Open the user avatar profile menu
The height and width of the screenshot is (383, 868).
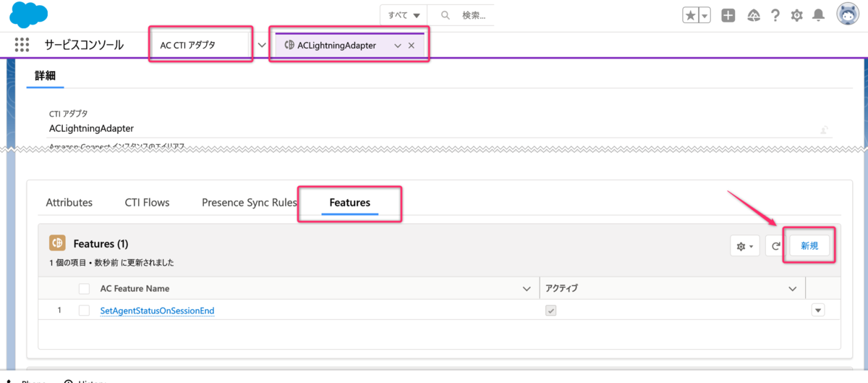click(848, 14)
